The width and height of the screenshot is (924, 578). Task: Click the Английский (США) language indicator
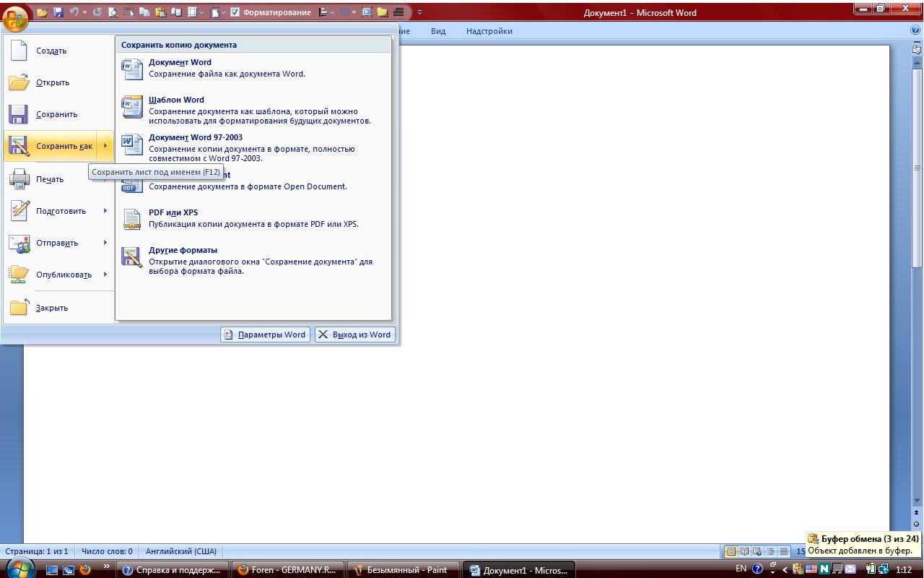click(x=181, y=551)
